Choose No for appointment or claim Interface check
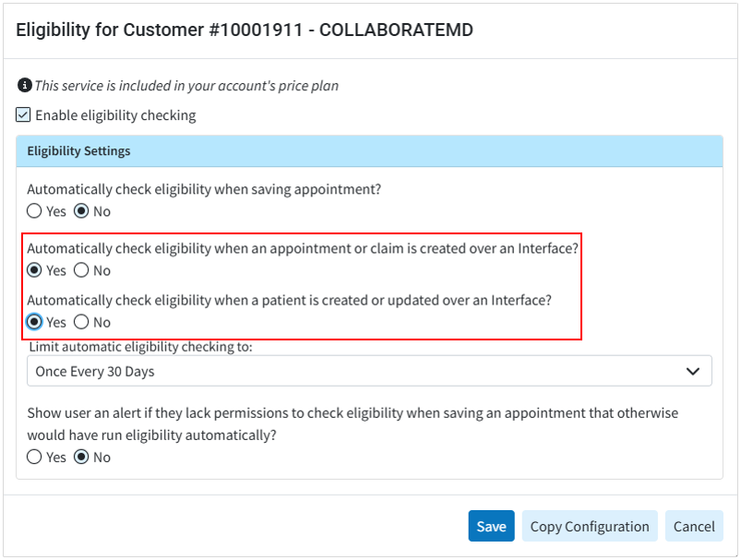Image resolution: width=741 pixels, height=560 pixels. (x=81, y=270)
